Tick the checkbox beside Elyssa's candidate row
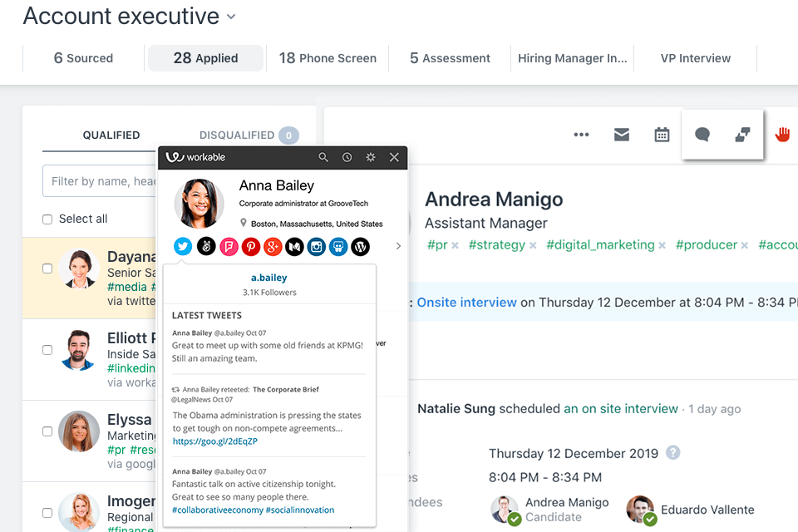Viewport: 798px width, 532px height. pos(47,431)
